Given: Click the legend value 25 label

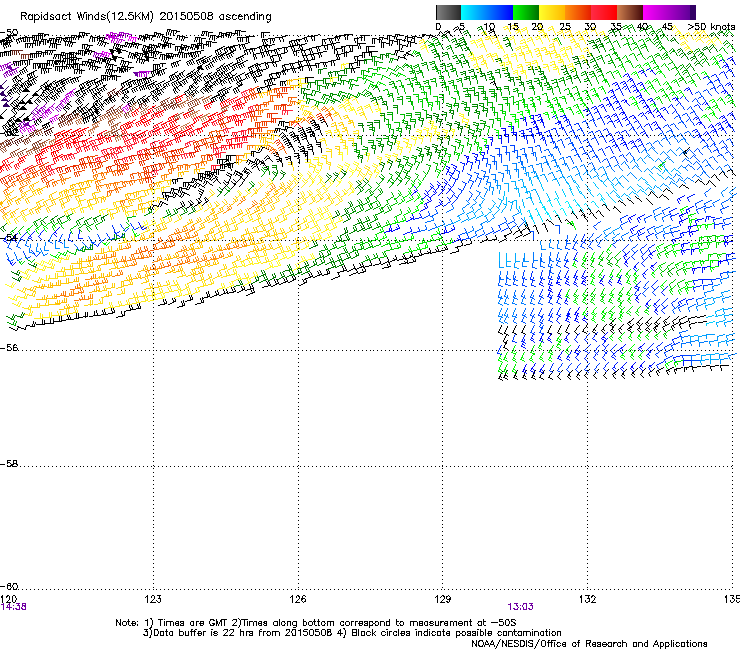Looking at the screenshot, I should click(564, 27).
